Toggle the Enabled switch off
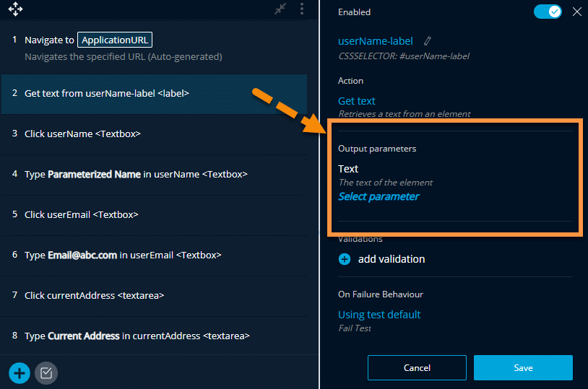This screenshot has height=389, width=588. (548, 12)
